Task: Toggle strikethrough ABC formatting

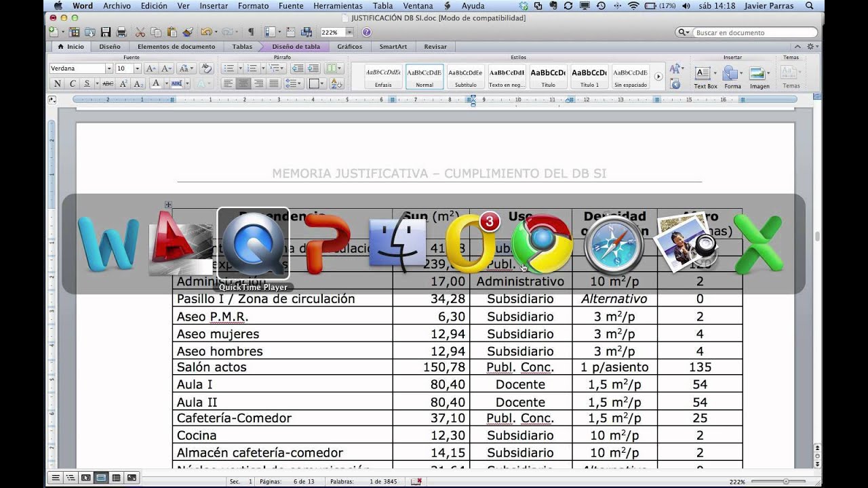Action: pos(108,83)
